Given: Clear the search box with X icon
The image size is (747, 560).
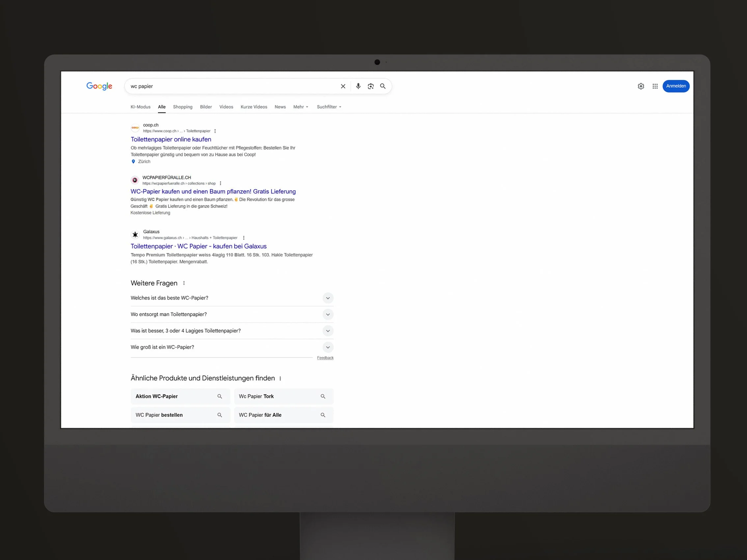Looking at the screenshot, I should tap(343, 86).
